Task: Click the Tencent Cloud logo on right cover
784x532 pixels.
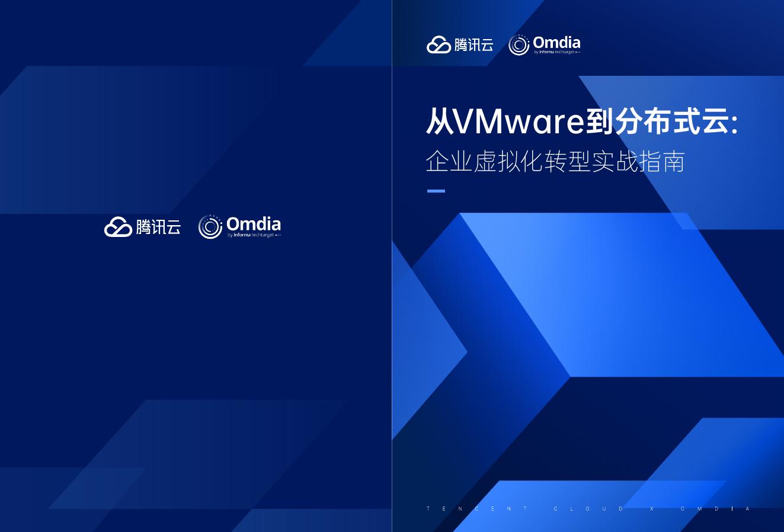Action: pos(460,44)
